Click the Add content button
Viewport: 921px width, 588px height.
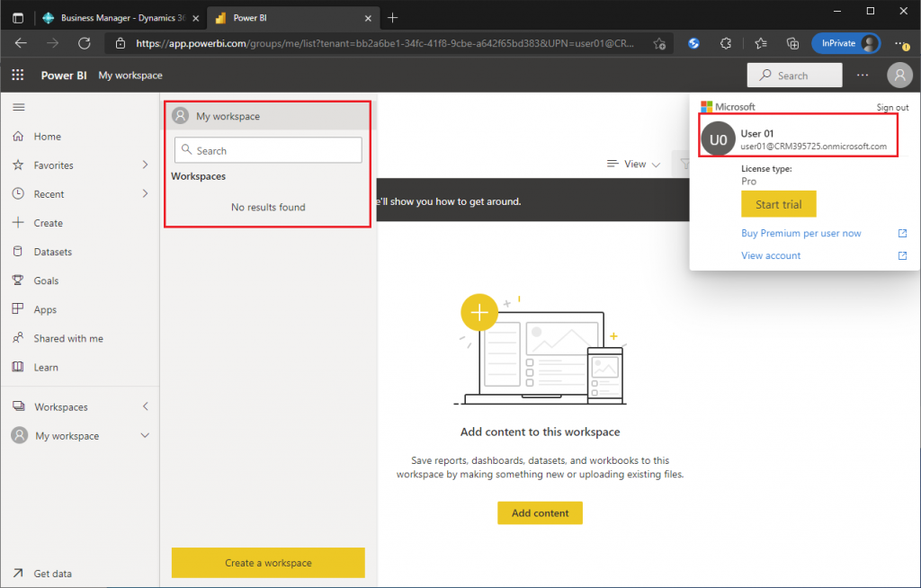[540, 512]
